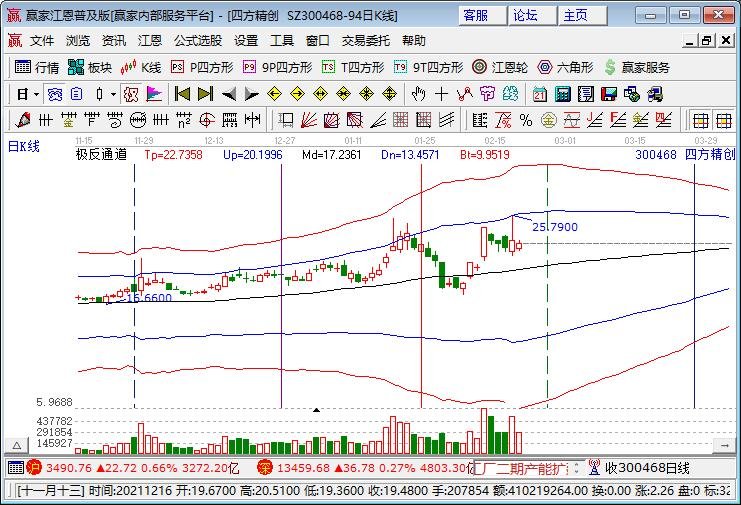Open the 9T四方形 tool

429,68
